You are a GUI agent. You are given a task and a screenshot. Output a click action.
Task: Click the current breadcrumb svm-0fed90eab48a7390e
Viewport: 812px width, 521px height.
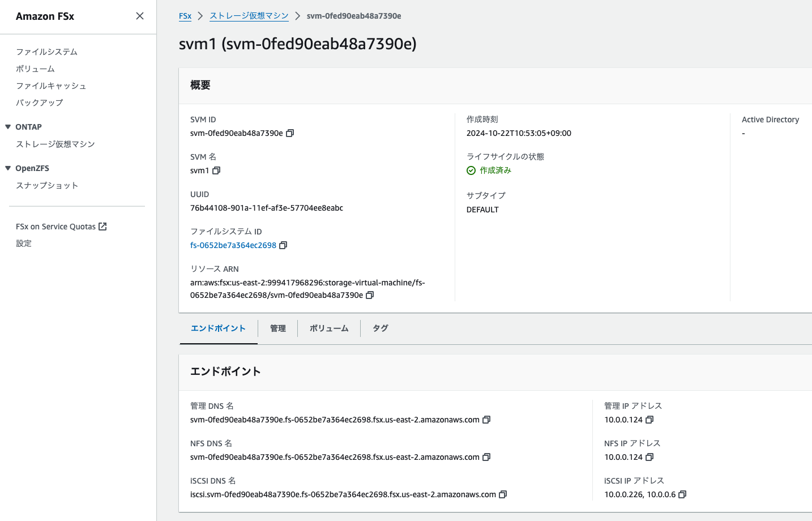(354, 16)
